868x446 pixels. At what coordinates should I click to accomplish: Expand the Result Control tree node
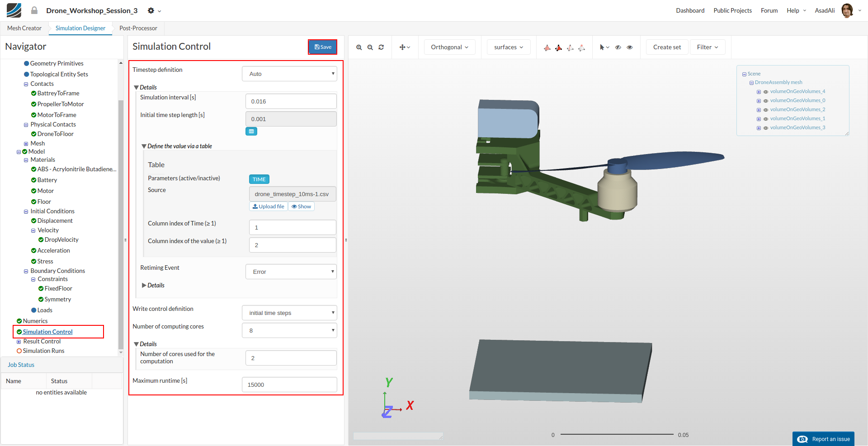pyautogui.click(x=19, y=342)
